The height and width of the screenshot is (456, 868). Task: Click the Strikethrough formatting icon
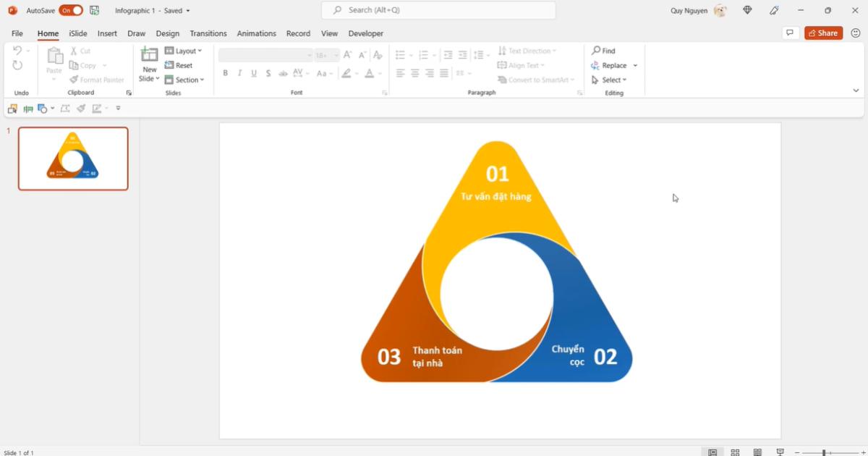[x=268, y=73]
